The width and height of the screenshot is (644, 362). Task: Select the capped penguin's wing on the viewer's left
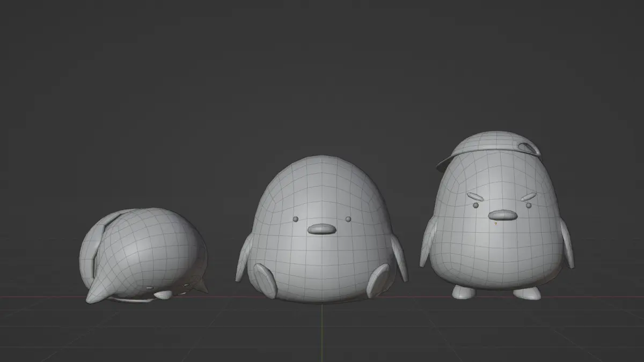[428, 241]
